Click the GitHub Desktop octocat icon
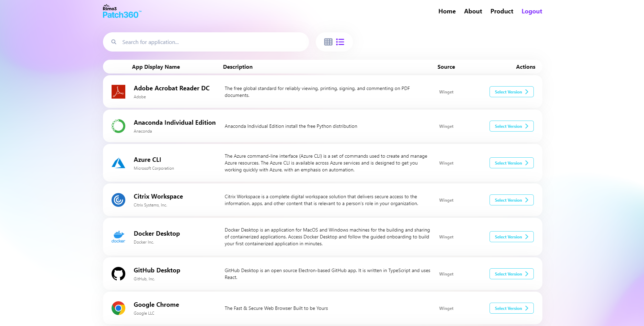Viewport: 644px width, 326px height. (118, 274)
